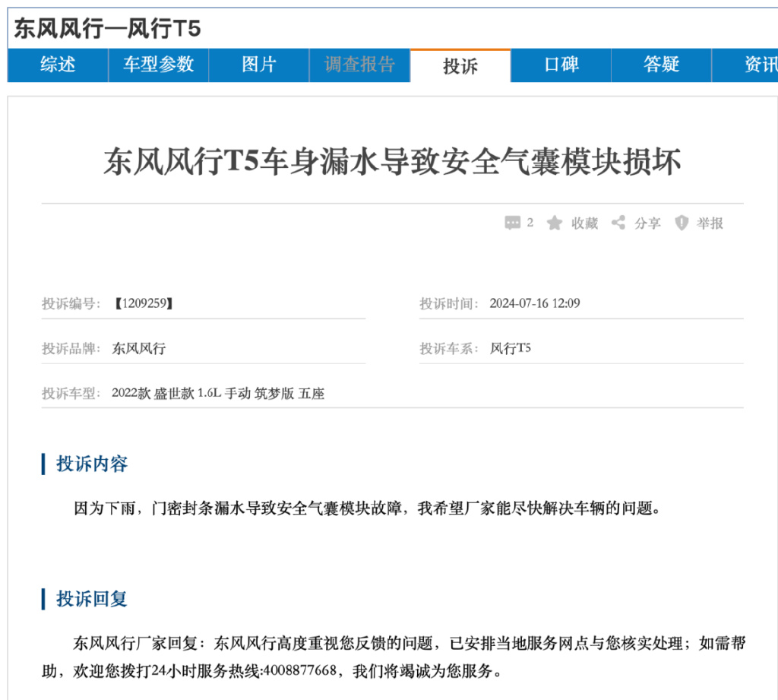Switch to the 车型参数 tab

click(x=158, y=65)
